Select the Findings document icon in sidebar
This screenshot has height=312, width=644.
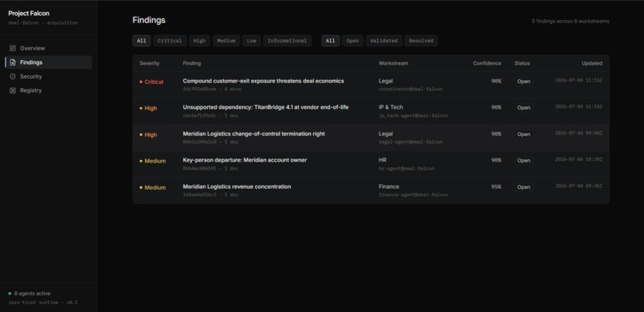13,62
